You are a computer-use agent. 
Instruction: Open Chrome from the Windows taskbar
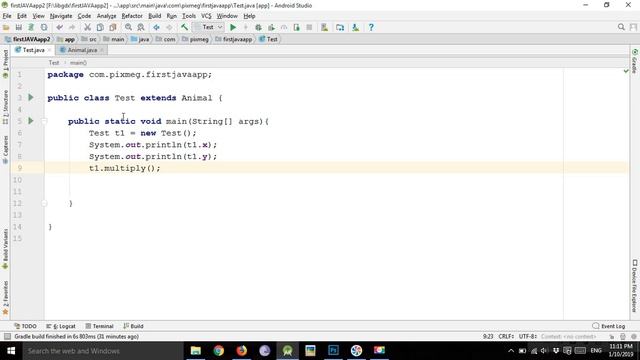coord(219,351)
